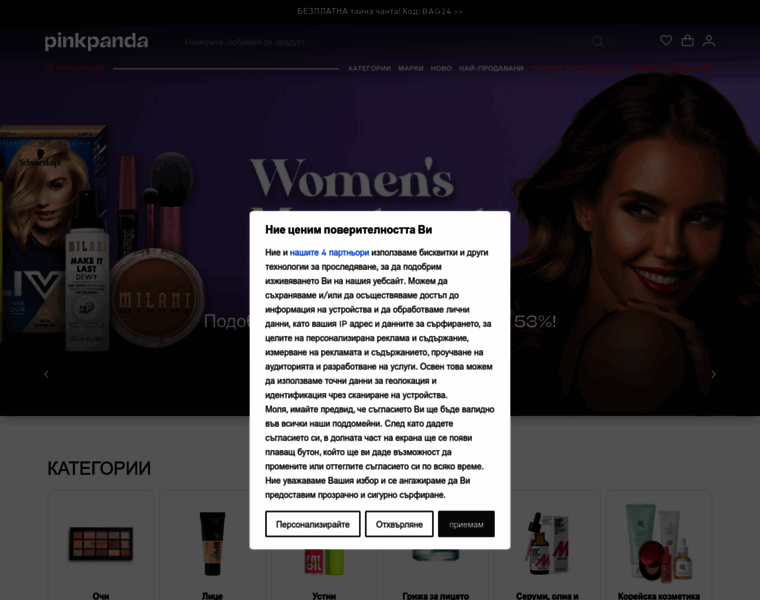760x600 pixels.
Task: Click the search magnifier icon
Action: coord(598,42)
